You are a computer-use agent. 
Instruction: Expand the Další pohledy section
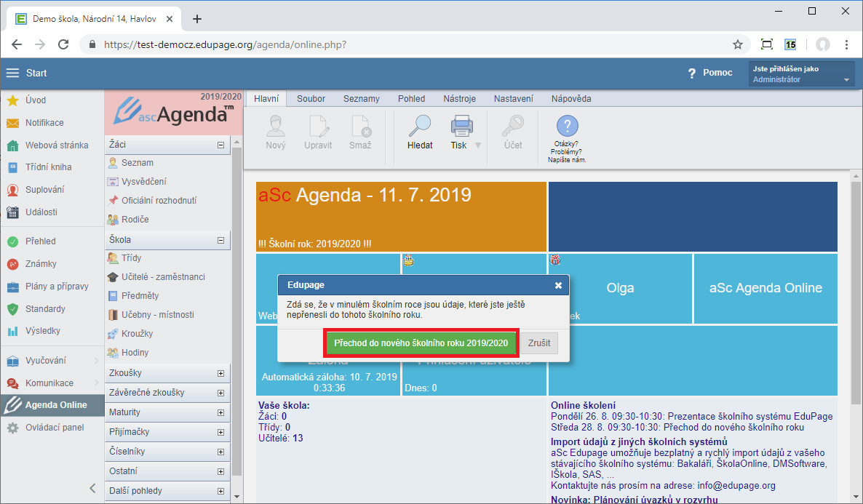(220, 492)
